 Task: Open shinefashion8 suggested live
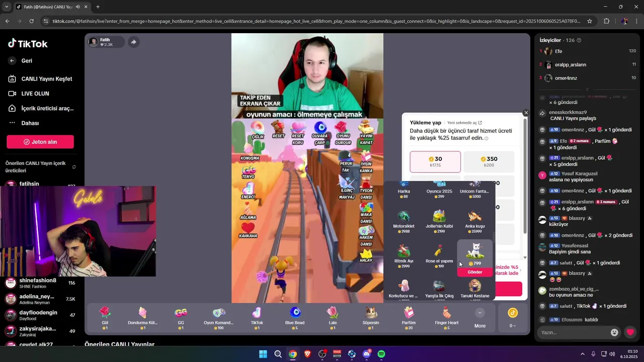point(40,283)
